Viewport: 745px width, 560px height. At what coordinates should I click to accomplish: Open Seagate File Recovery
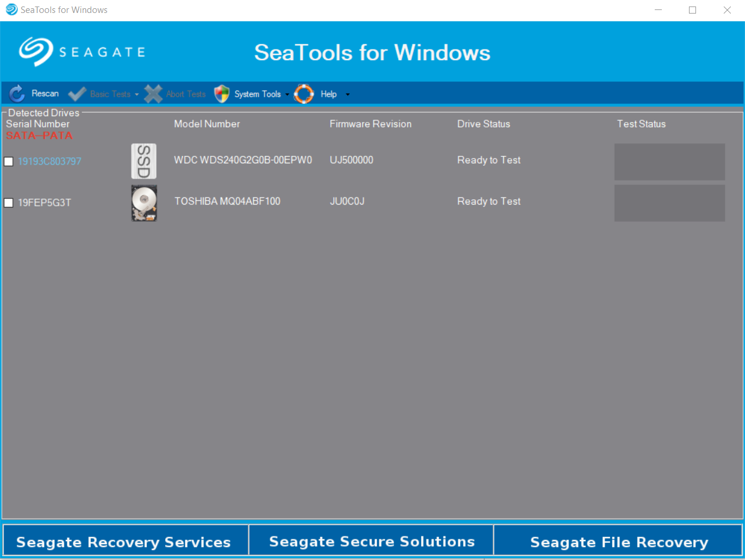(618, 541)
